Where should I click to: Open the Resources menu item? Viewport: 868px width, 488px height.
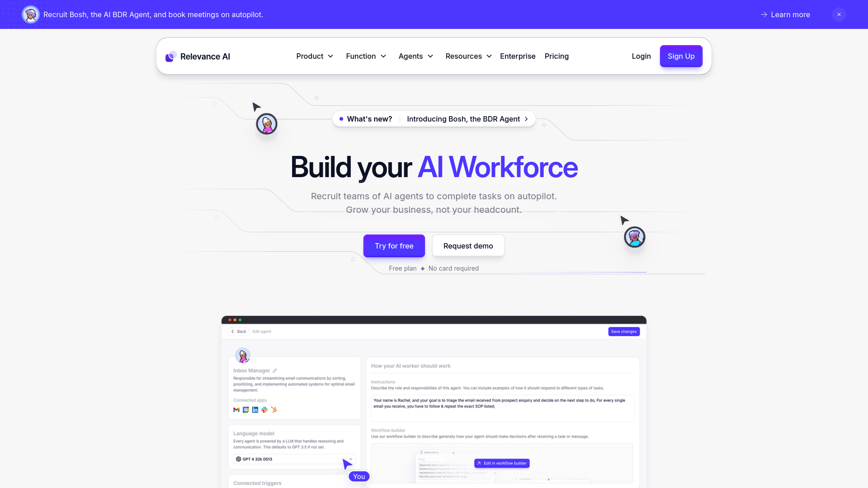point(468,56)
